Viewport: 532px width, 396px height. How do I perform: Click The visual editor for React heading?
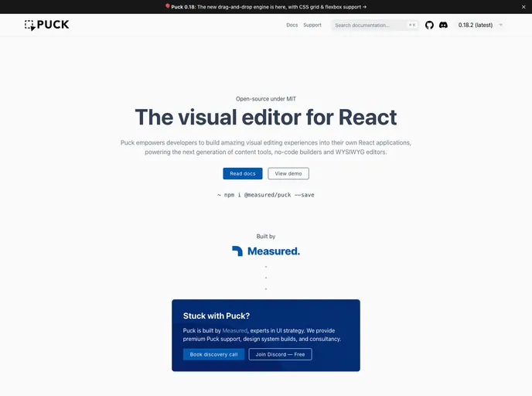(x=266, y=118)
